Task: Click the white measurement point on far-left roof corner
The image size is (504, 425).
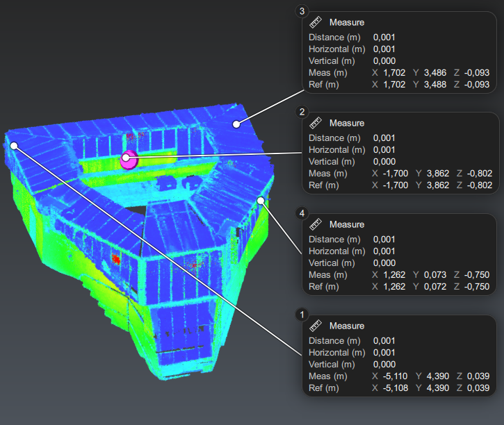Action: pos(14,145)
